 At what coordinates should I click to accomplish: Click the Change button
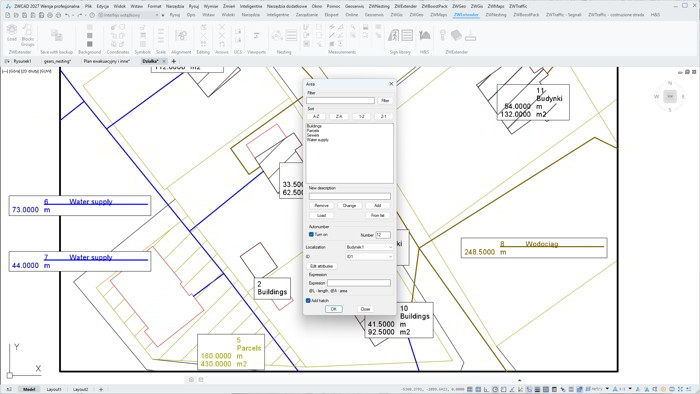coord(350,206)
